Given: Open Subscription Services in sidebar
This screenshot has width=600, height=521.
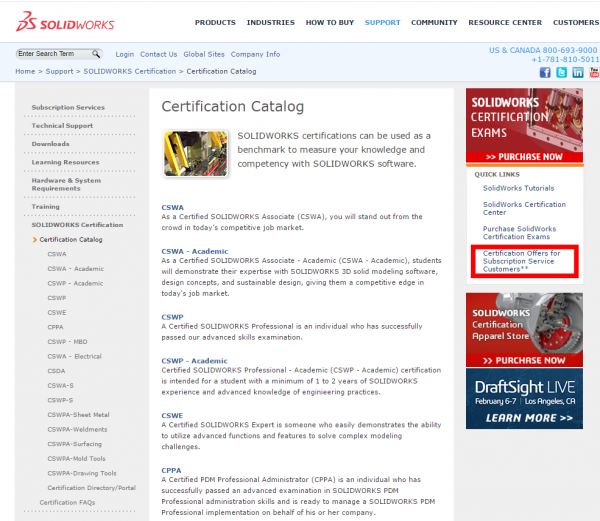Looking at the screenshot, I should click(68, 107).
